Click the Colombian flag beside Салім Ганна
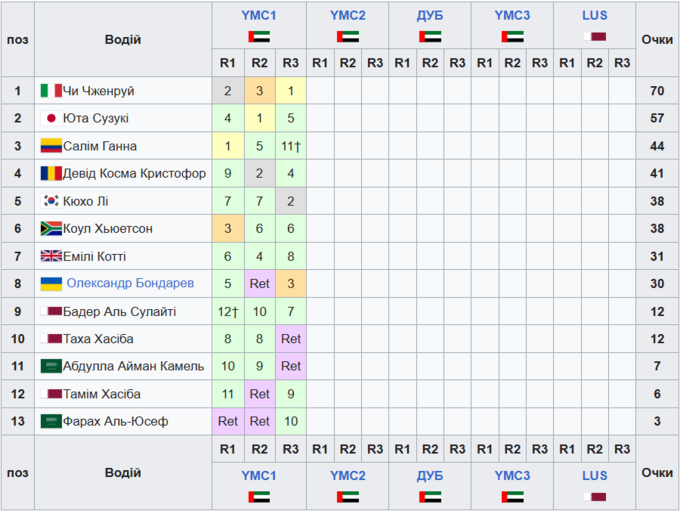The image size is (680, 511). click(x=51, y=146)
